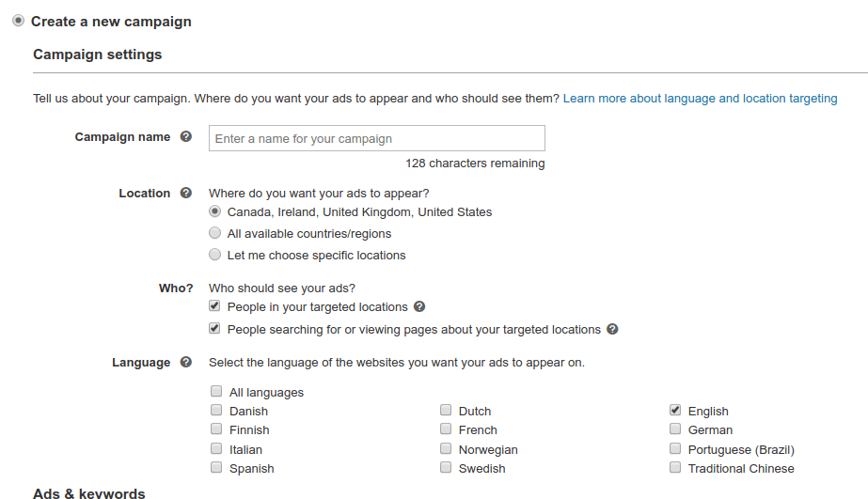868x499 pixels.
Task: Open help icon beside Location label
Action: [x=186, y=193]
